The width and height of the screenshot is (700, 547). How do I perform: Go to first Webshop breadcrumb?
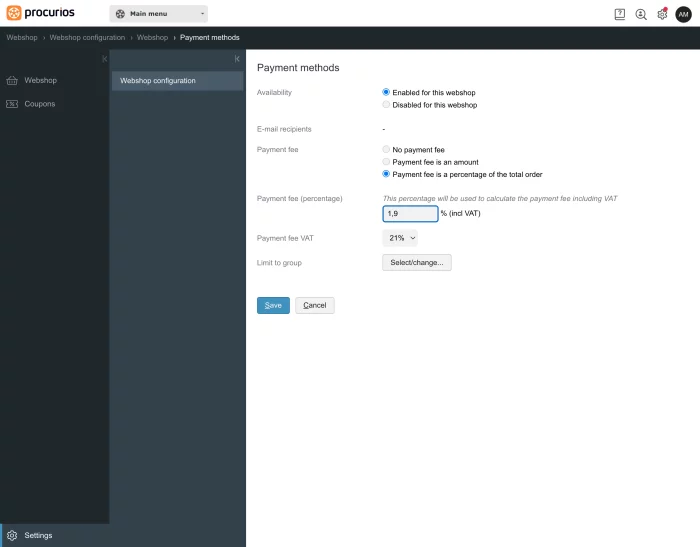(x=22, y=38)
